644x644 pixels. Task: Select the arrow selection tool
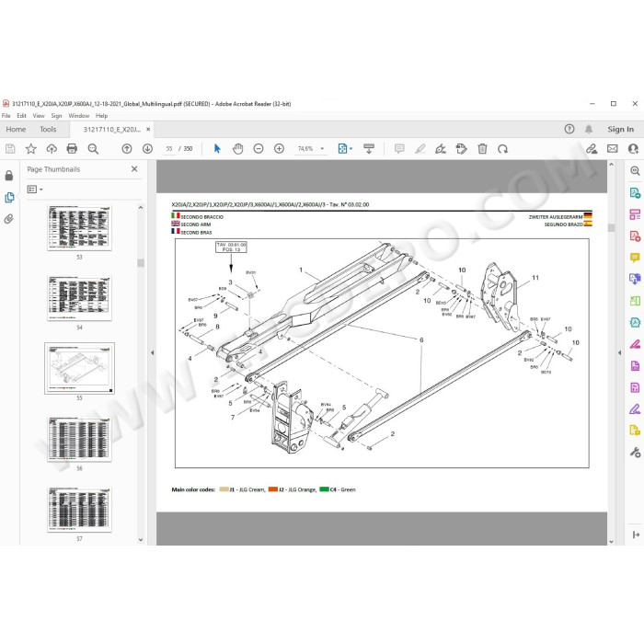coord(217,149)
